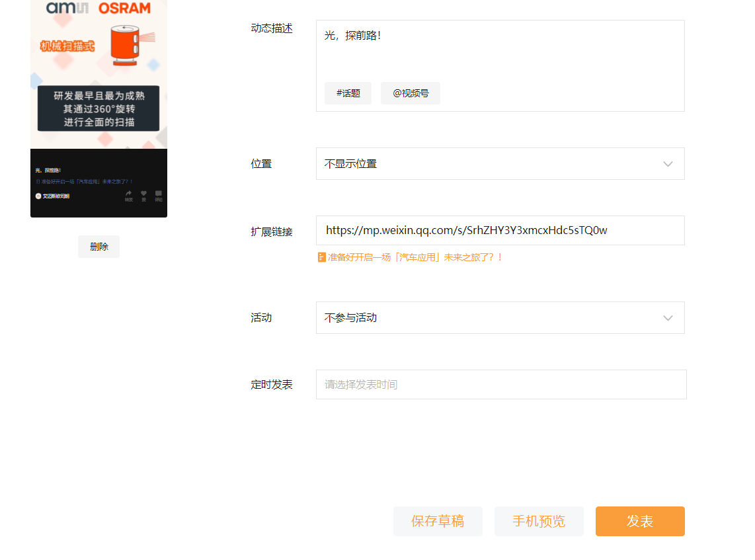Image resolution: width=755 pixels, height=560 pixels.
Task: Click the 定时发表 label
Action: tap(272, 385)
